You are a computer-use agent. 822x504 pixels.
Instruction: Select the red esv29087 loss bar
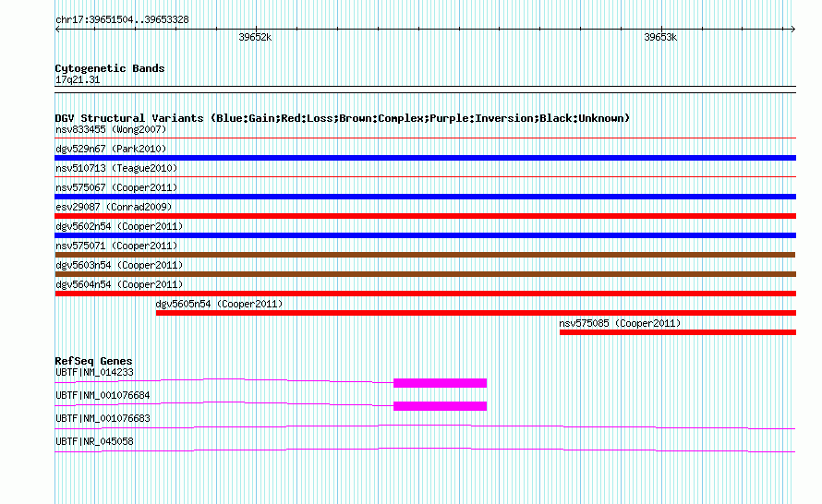tap(425, 216)
